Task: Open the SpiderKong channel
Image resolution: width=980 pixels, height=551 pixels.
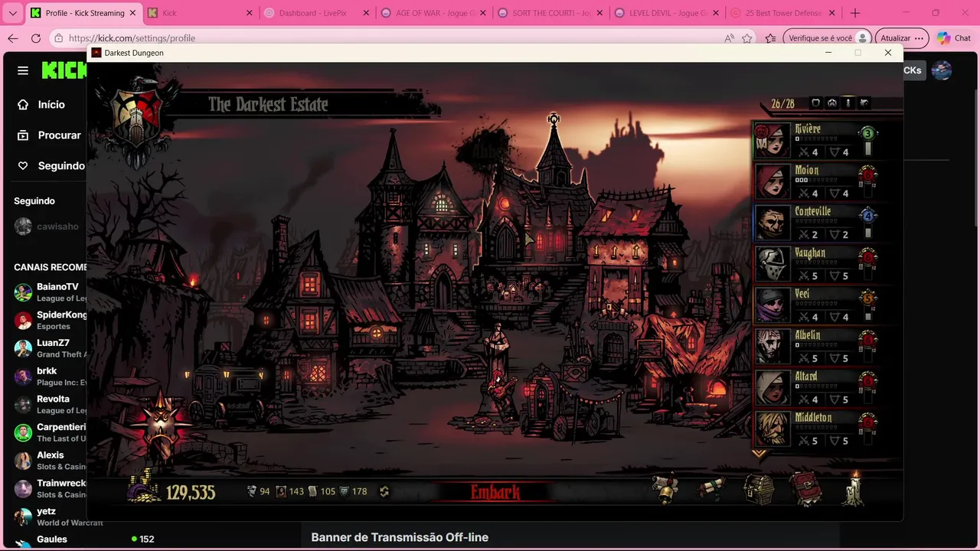Action: click(x=49, y=320)
